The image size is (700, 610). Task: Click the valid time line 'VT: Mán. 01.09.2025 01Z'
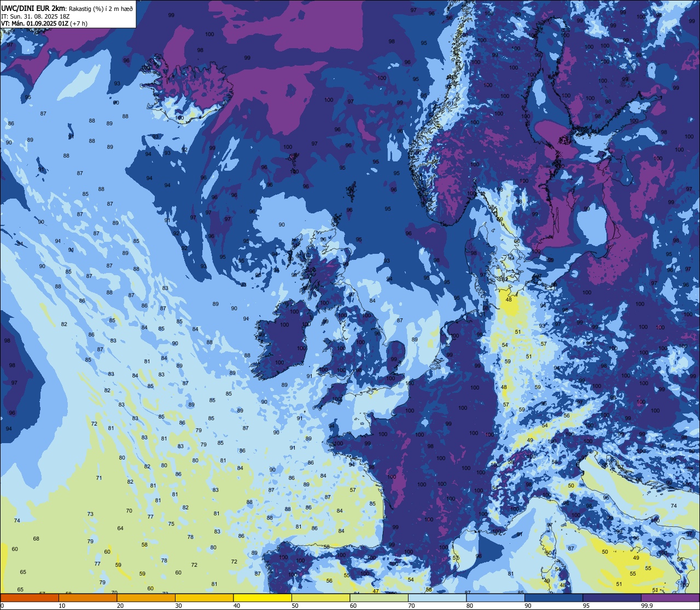tap(35, 24)
